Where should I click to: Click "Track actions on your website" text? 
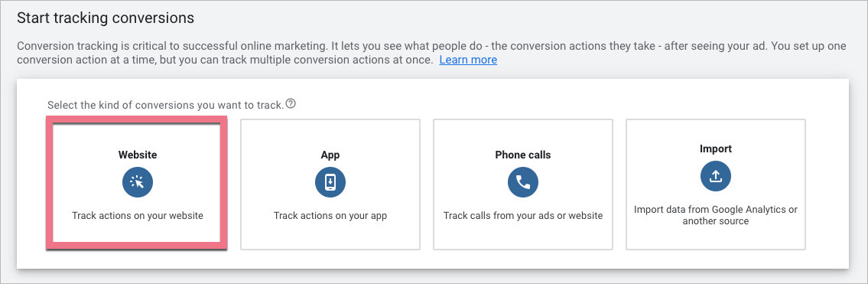[x=138, y=215]
